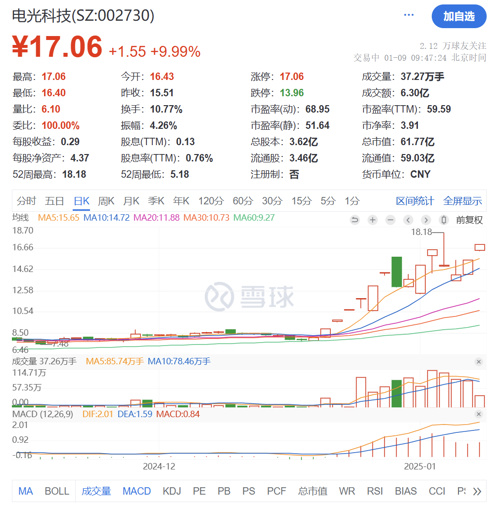Viewport: 500px width, 505px height.
Task: Close the MACD indicator panel
Action: click(479, 414)
